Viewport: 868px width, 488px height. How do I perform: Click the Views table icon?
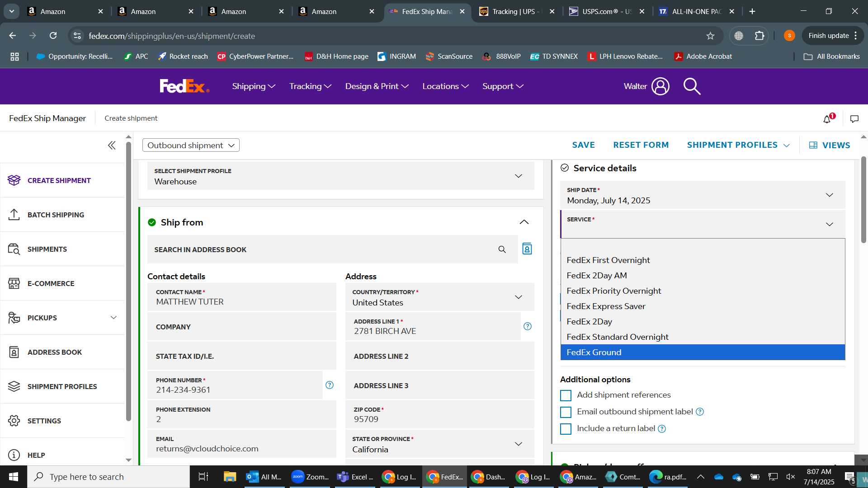[813, 145]
